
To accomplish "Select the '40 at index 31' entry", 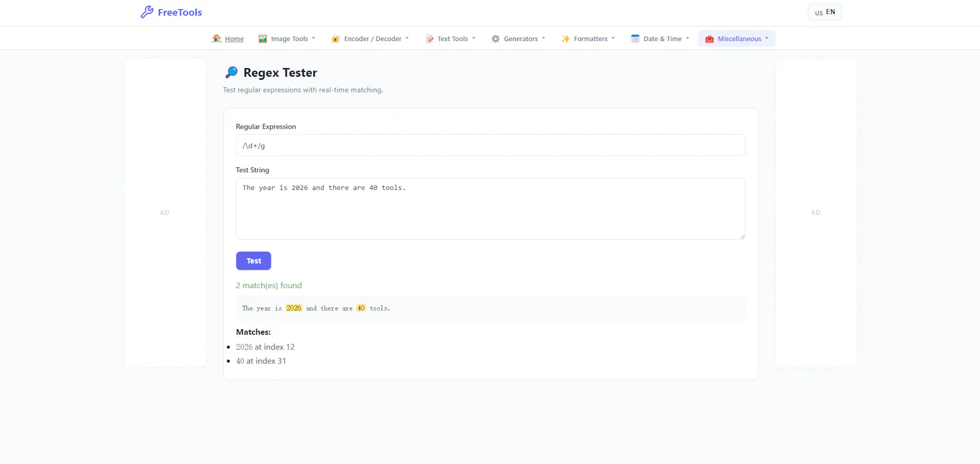I will point(261,361).
